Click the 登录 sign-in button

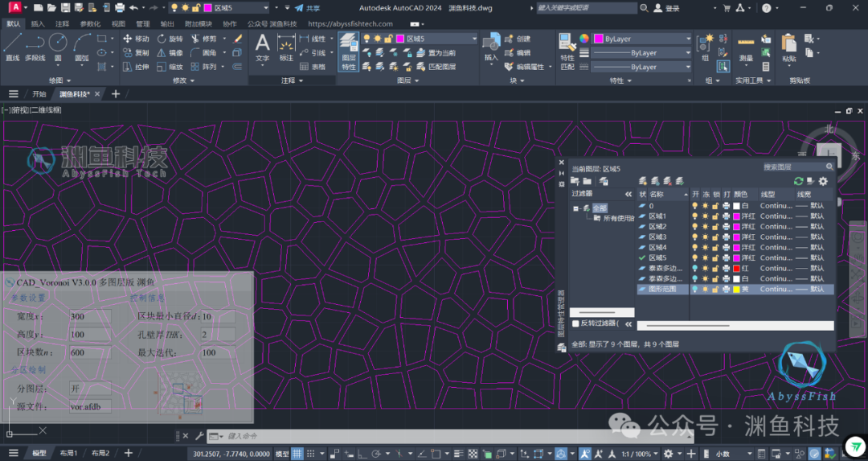click(667, 8)
